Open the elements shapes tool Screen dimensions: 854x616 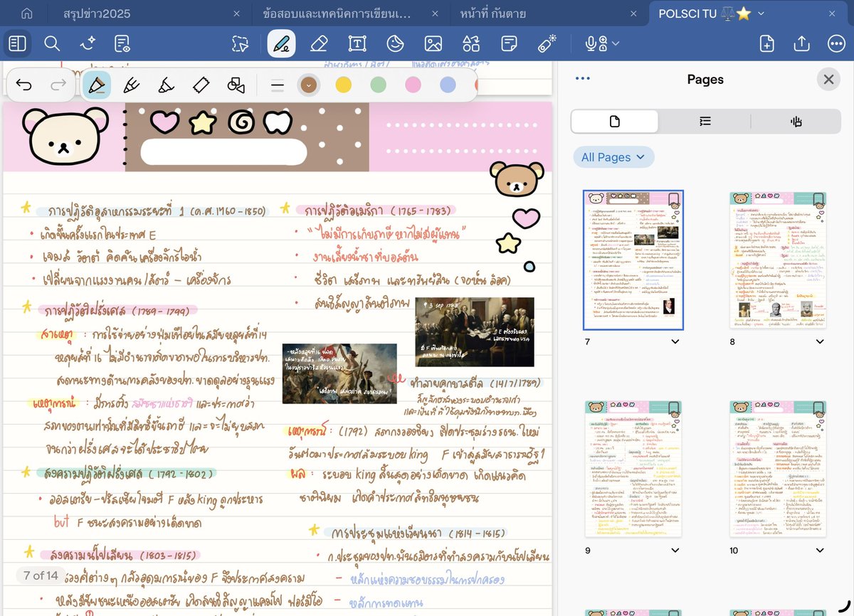pos(471,44)
